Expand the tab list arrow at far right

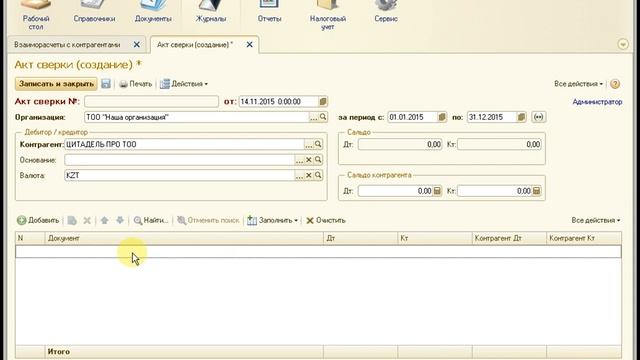(x=623, y=44)
